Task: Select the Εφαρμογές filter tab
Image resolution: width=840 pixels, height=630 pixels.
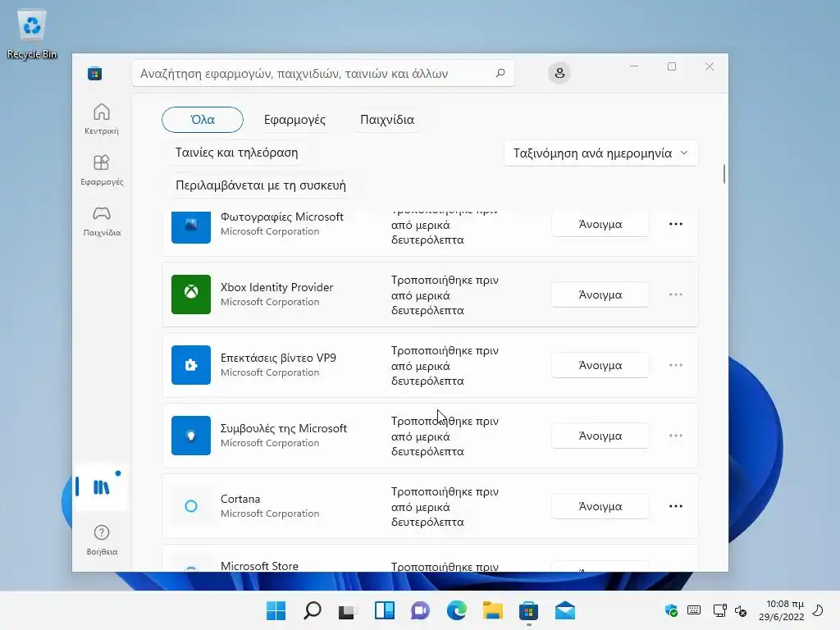Action: click(x=294, y=120)
